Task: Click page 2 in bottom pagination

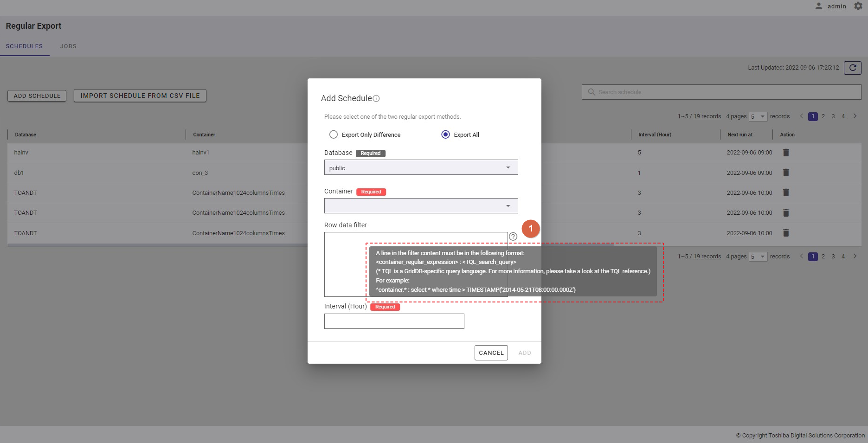Action: click(823, 257)
